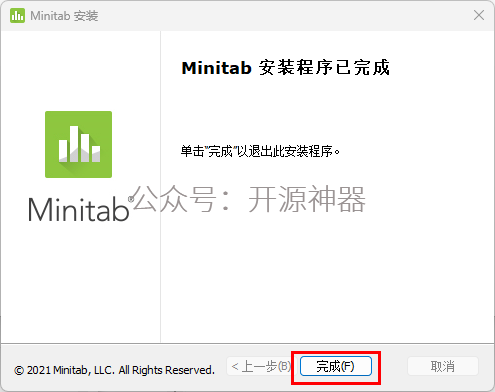Click the heading Minitab 安装程序已完成
The height and width of the screenshot is (392, 495).
[x=285, y=68]
